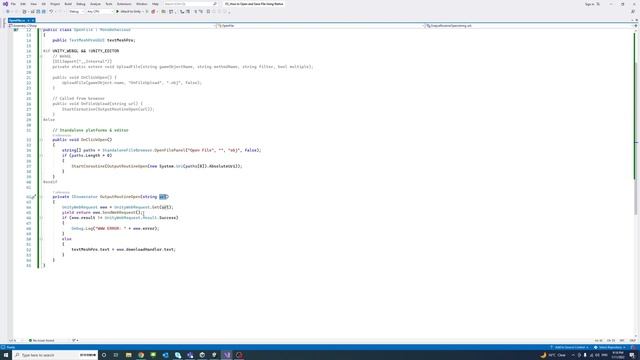
Task: Open the View menu
Action: (33, 4)
